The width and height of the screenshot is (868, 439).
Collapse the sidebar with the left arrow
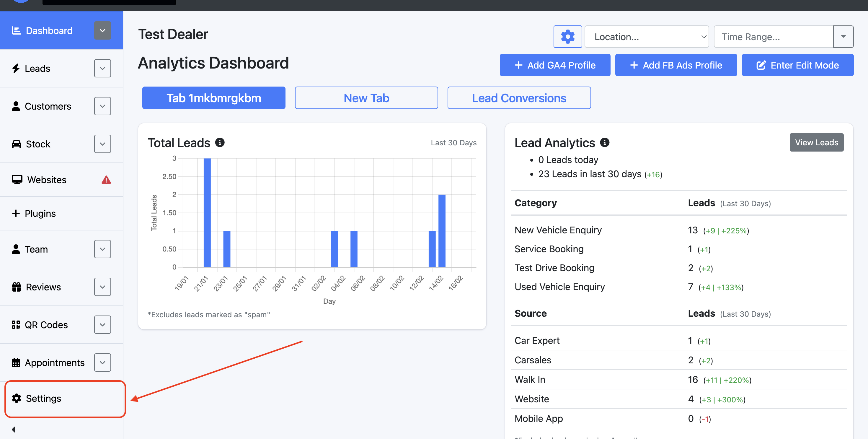tap(14, 429)
